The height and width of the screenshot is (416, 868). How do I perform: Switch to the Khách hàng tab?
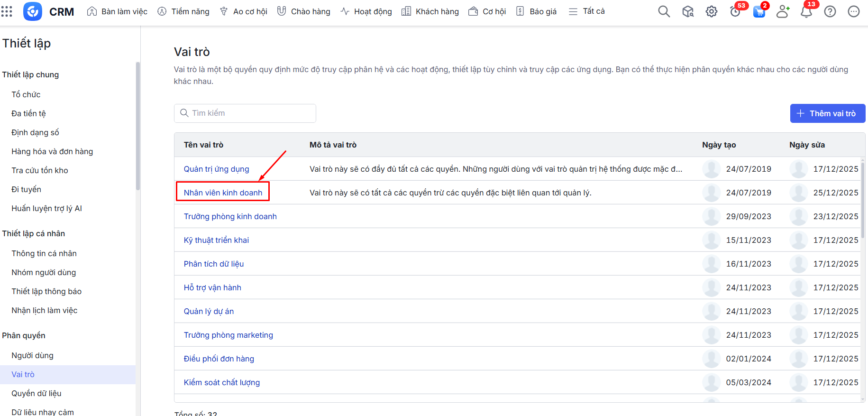pyautogui.click(x=430, y=11)
